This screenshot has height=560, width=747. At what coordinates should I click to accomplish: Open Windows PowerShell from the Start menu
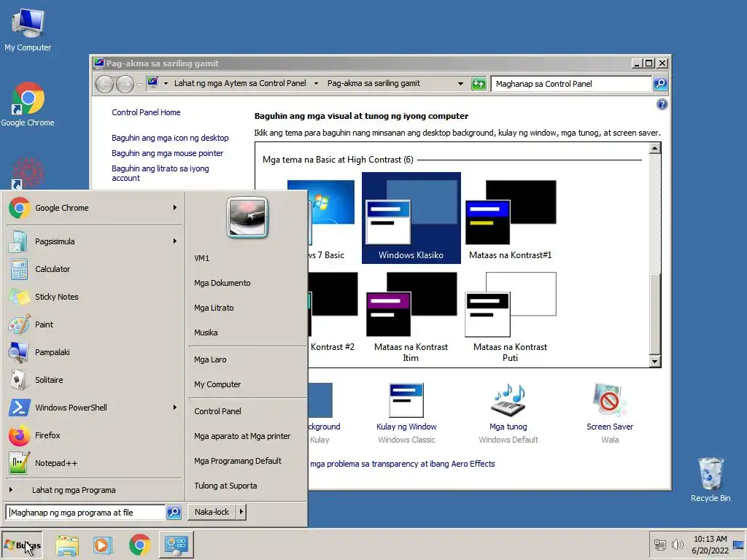[x=93, y=408]
